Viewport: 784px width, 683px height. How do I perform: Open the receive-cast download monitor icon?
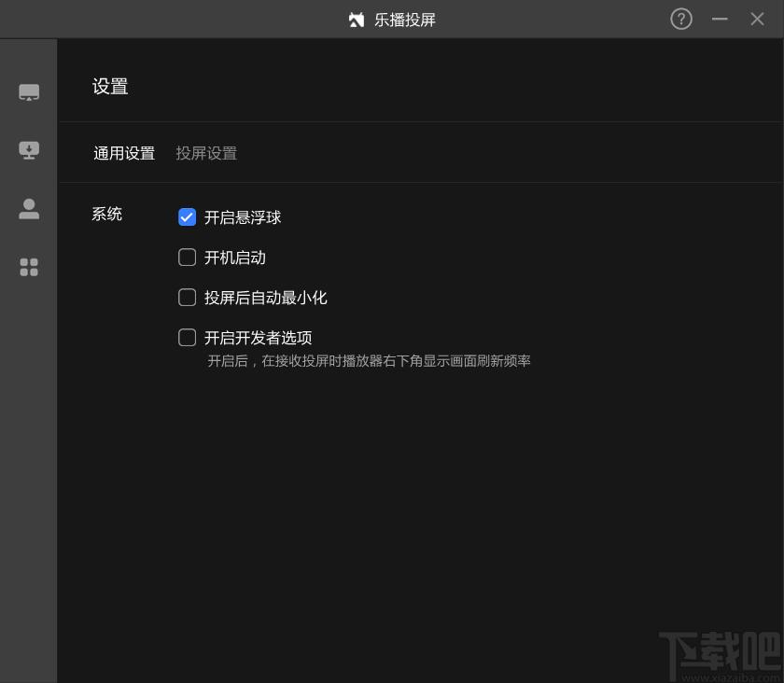[29, 150]
